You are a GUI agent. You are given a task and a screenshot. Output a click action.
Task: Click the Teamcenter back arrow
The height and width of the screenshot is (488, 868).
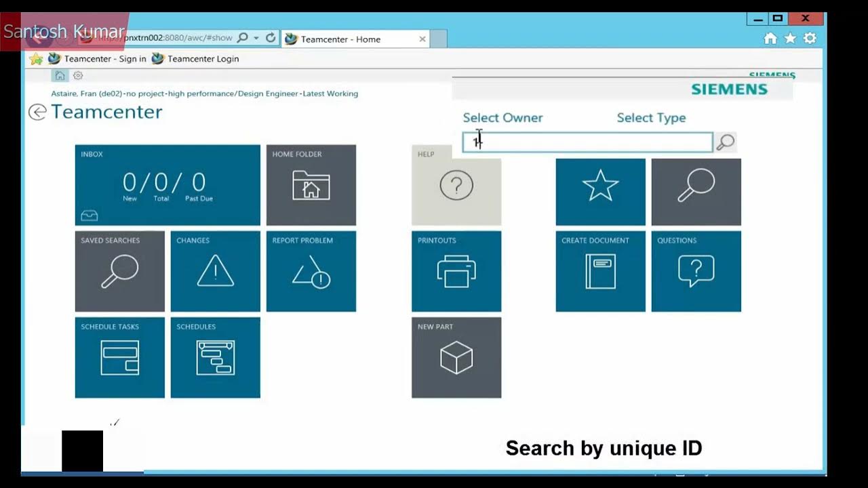(37, 112)
